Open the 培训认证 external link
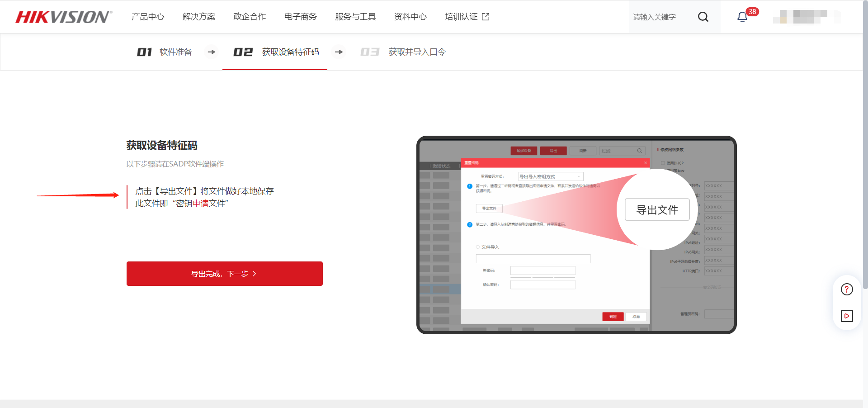Viewport: 868px width, 408px height. (x=467, y=17)
